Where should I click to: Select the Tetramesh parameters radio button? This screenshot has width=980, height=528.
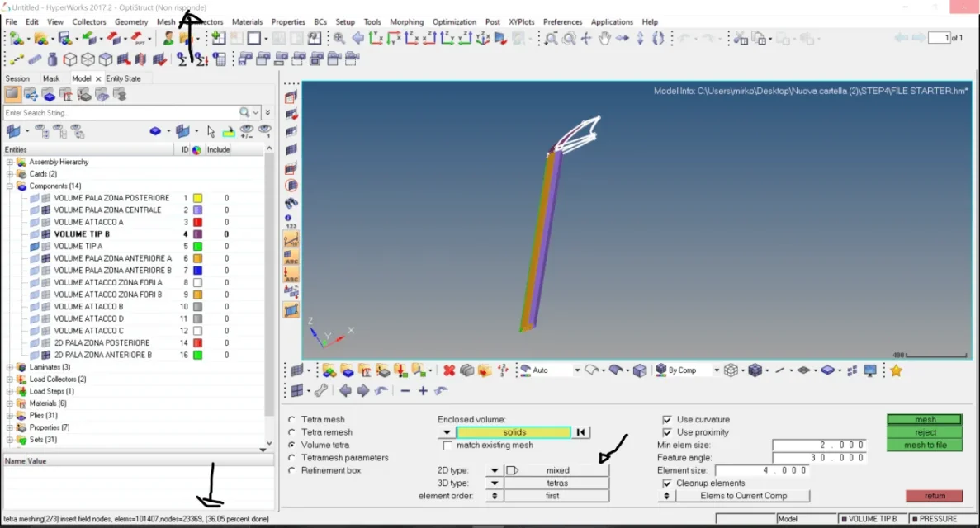pos(292,457)
